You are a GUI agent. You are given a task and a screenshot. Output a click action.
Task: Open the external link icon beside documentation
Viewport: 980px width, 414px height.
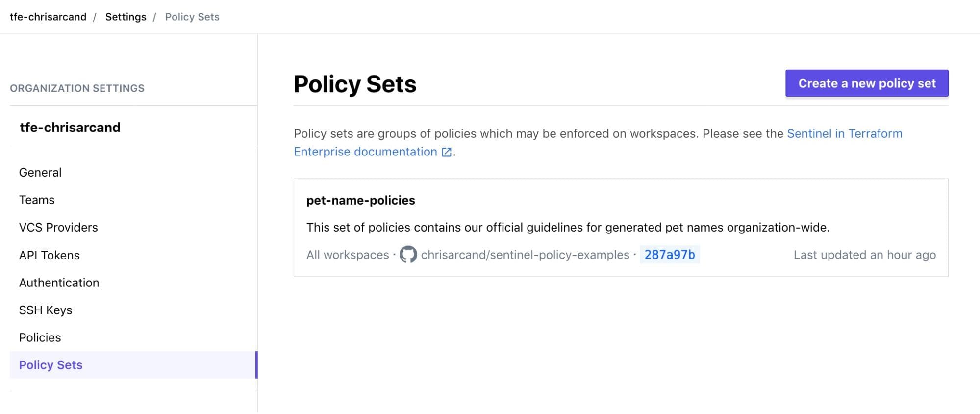click(x=445, y=152)
